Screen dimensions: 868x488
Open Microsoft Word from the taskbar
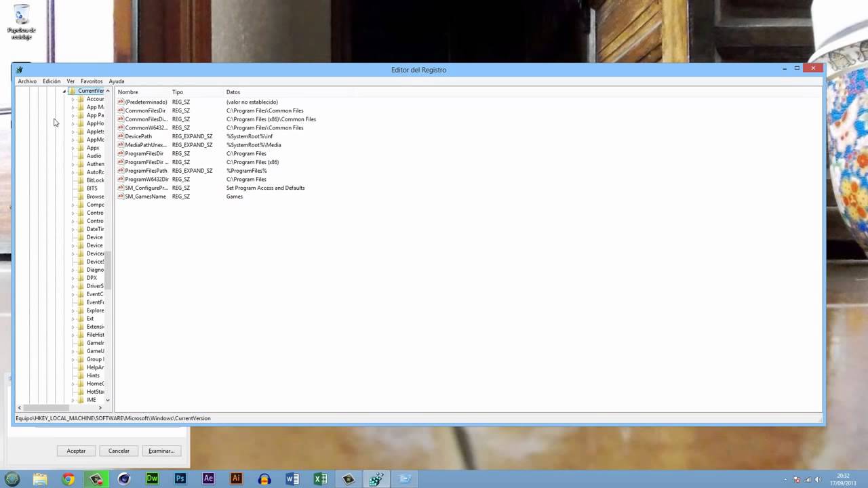click(292, 479)
